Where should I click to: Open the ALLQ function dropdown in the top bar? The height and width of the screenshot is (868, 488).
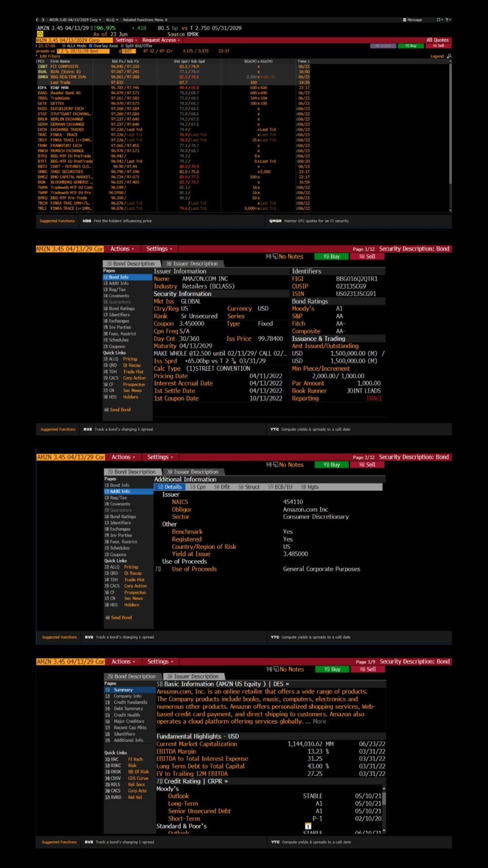click(112, 20)
